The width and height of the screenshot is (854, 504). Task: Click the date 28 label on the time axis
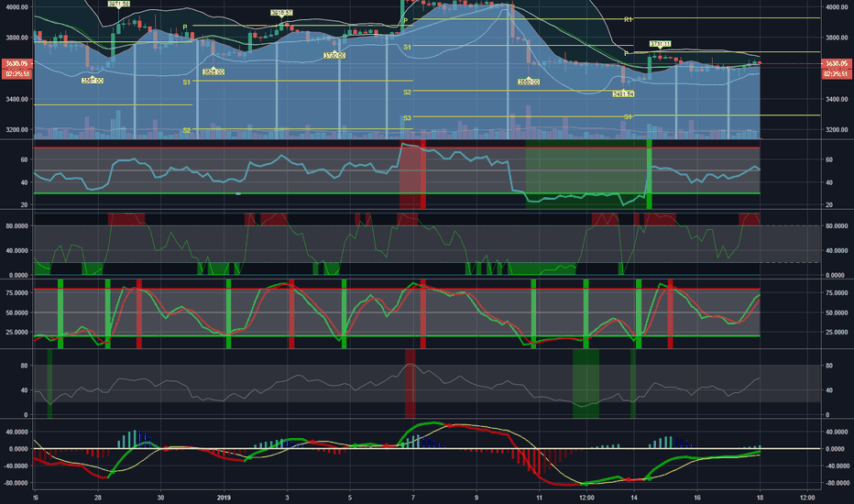click(x=97, y=498)
